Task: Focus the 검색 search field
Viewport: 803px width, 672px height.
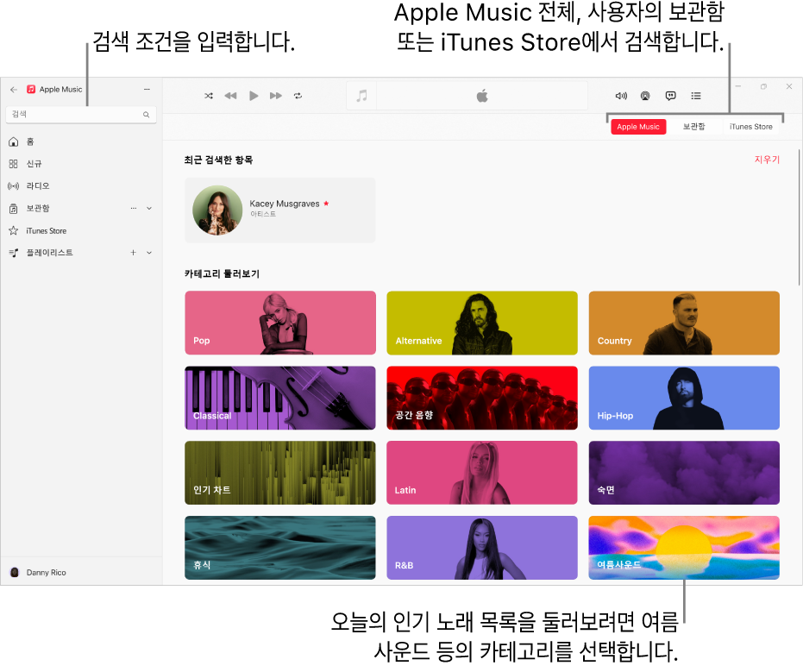Action: click(81, 115)
